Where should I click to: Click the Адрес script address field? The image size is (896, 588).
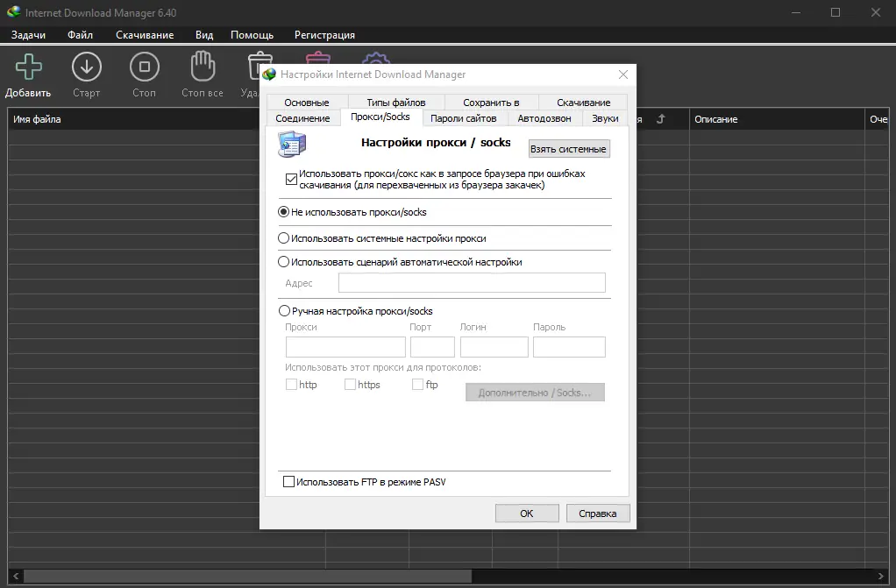click(472, 283)
